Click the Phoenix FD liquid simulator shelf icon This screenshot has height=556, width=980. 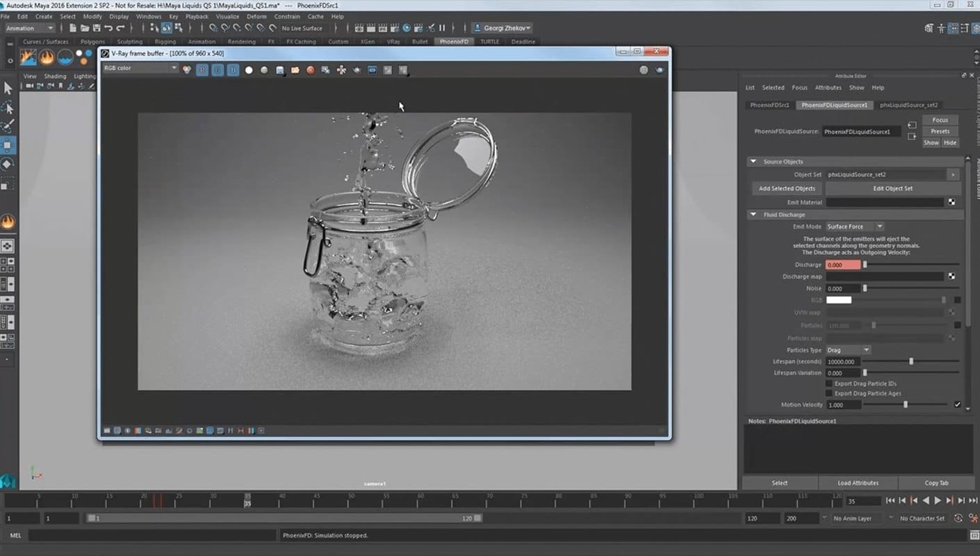[x=65, y=57]
